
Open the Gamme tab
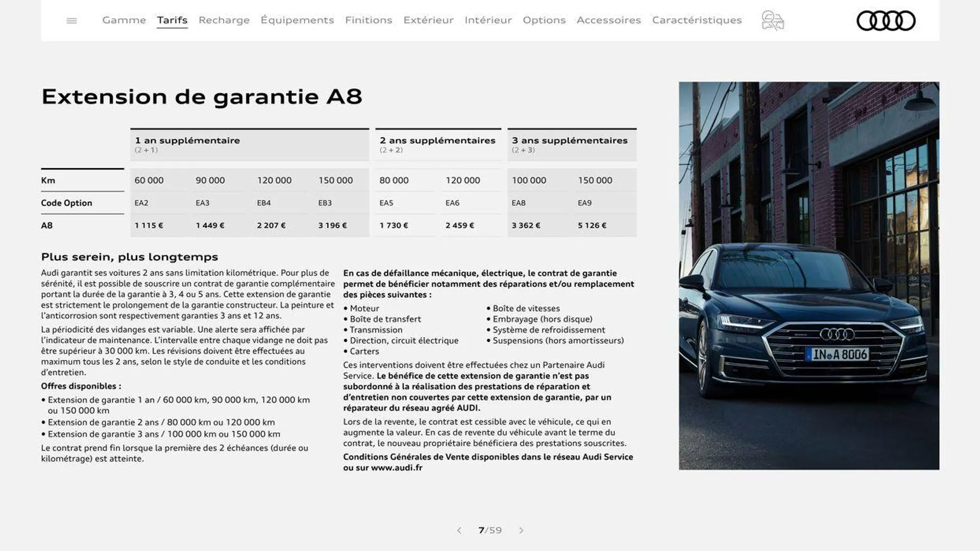coord(124,20)
